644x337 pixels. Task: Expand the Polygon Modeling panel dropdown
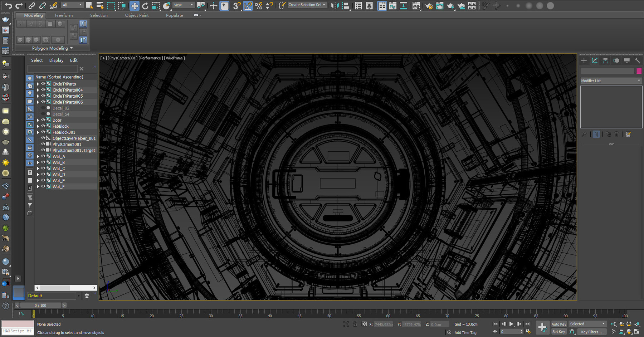(52, 48)
